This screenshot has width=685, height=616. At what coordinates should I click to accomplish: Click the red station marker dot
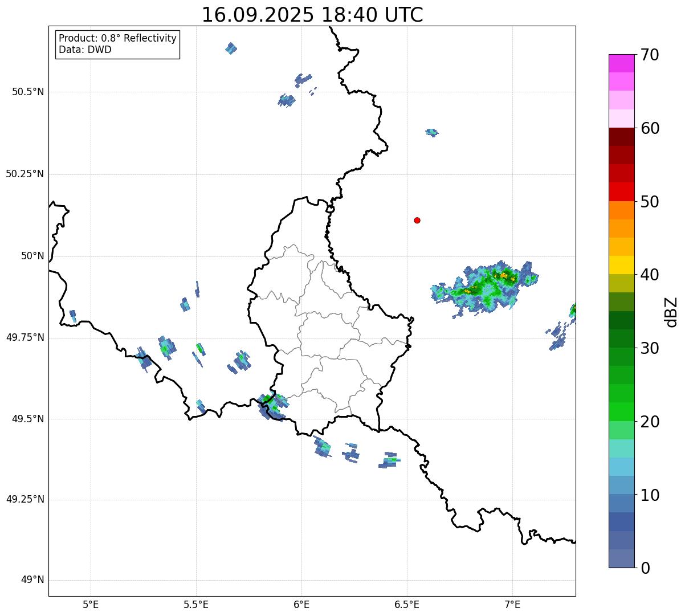pyautogui.click(x=417, y=220)
